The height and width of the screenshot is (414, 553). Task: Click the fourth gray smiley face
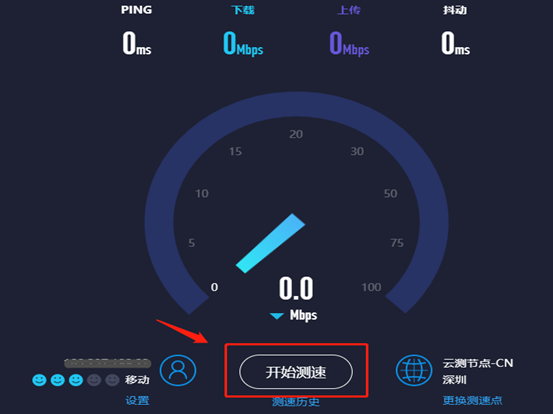click(x=94, y=380)
